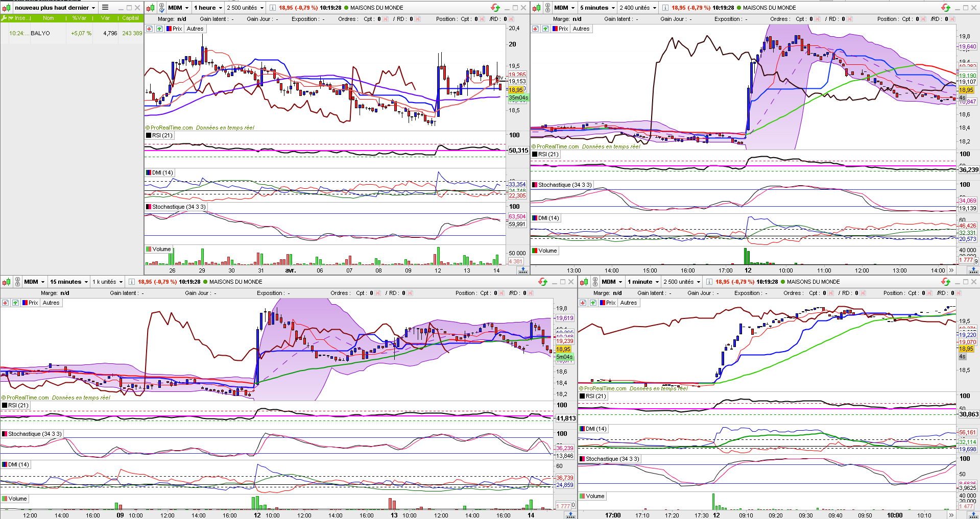Toggle the link icon of 5 minutes chart
The width and height of the screenshot is (980, 519).
point(547,8)
